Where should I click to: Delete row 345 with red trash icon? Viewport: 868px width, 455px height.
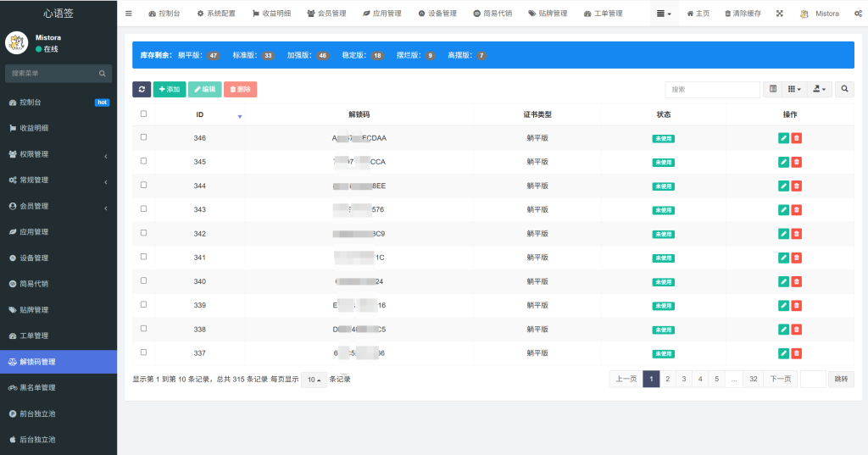tap(797, 162)
